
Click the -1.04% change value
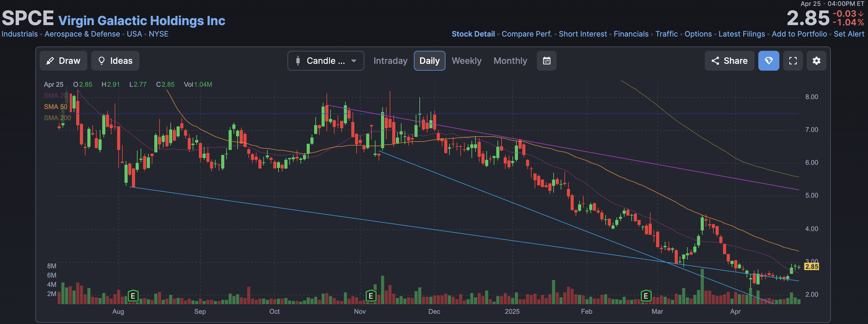848,23
